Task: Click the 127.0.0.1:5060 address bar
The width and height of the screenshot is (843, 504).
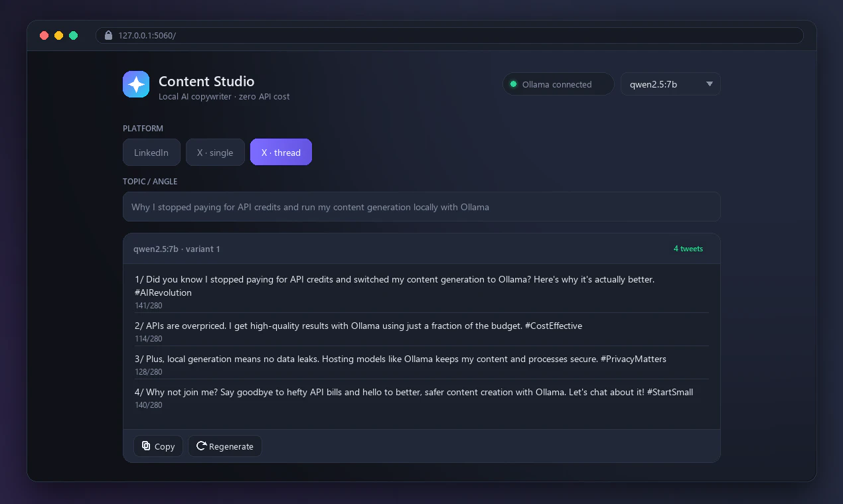Action: point(449,35)
